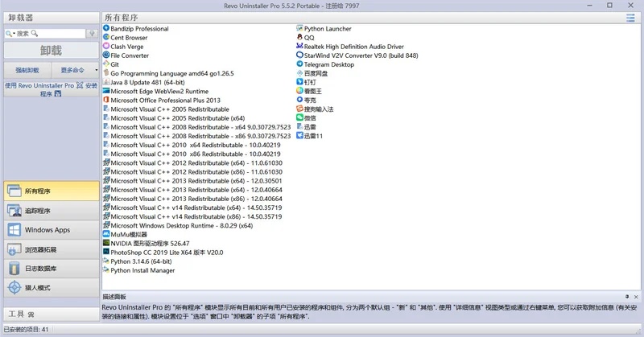Viewport: 644px width, 337px height.
Task: Click the Clash Verge icon
Action: [x=106, y=46]
